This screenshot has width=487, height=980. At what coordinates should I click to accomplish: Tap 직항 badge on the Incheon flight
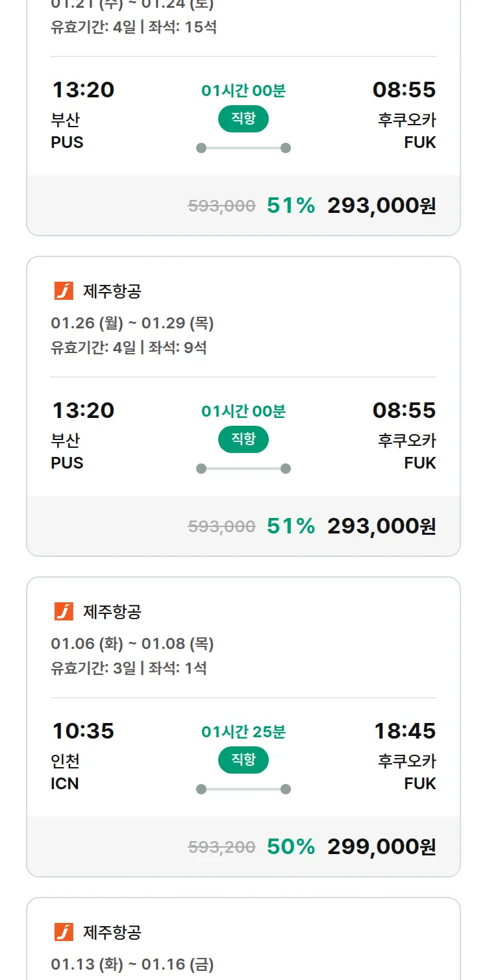[243, 760]
